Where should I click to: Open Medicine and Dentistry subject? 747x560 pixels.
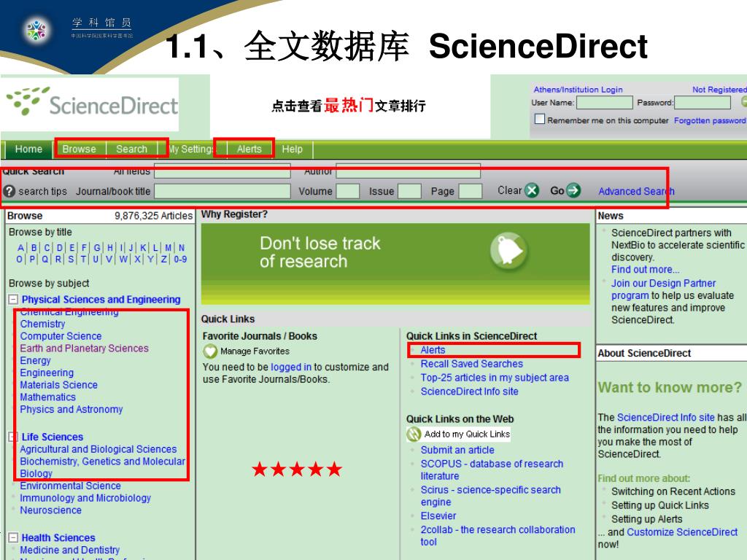69,550
